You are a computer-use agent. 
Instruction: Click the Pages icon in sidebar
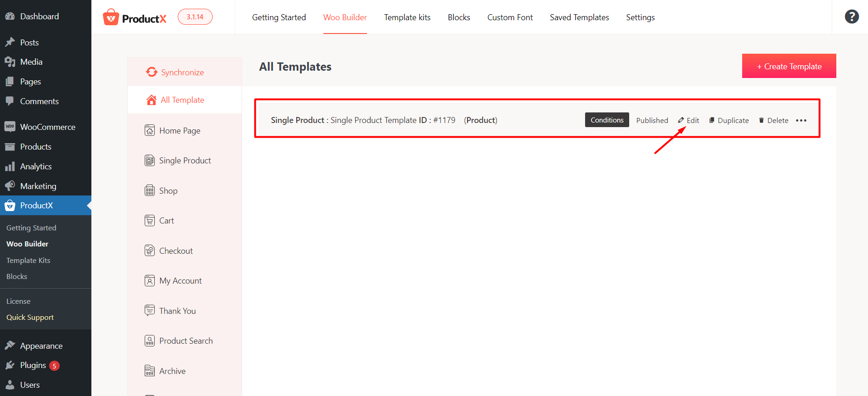tap(10, 81)
